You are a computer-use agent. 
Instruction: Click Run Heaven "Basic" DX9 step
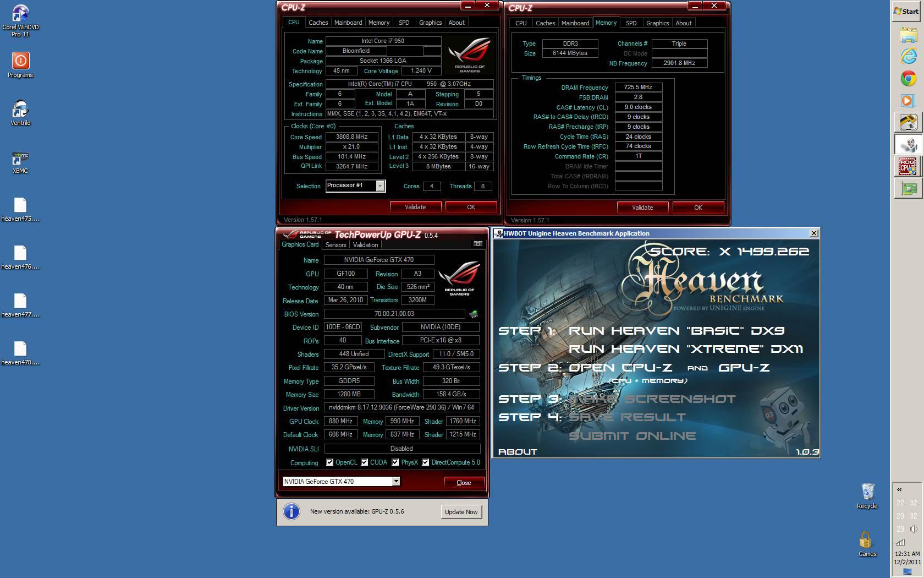pyautogui.click(x=676, y=331)
